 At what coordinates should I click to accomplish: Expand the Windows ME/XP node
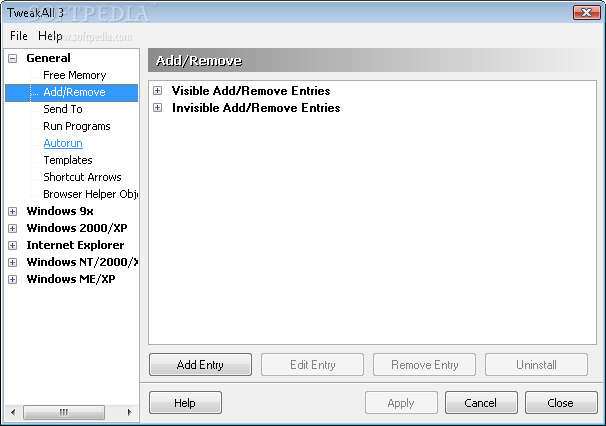13,279
